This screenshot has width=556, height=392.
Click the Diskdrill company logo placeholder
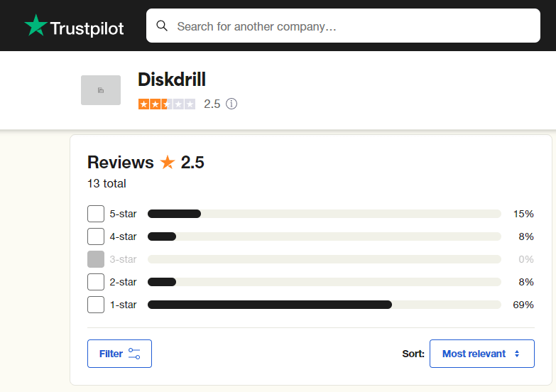point(101,90)
